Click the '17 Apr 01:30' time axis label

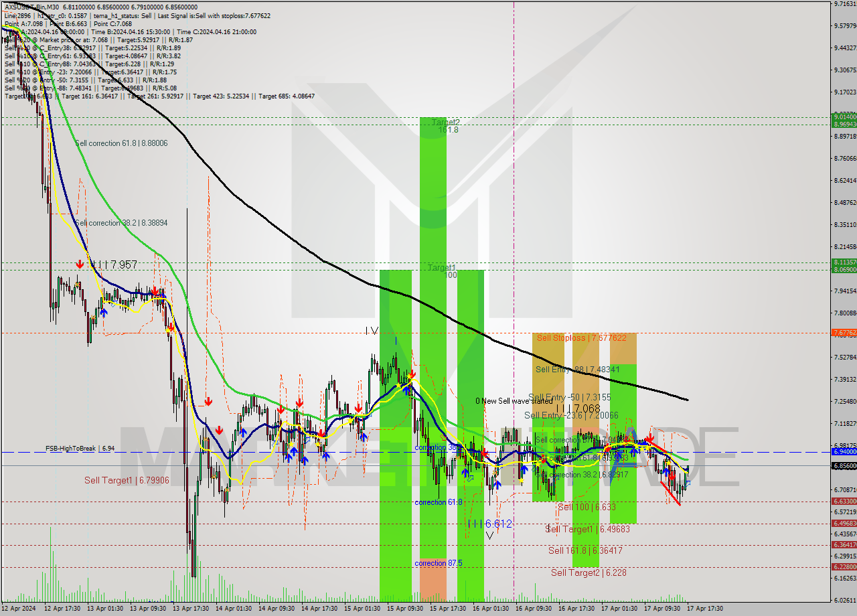click(x=619, y=609)
